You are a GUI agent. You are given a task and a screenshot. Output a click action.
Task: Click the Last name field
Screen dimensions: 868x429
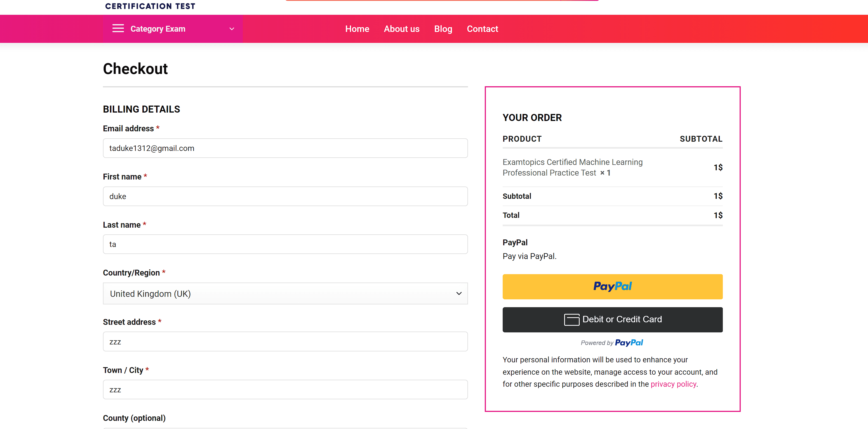click(x=285, y=244)
